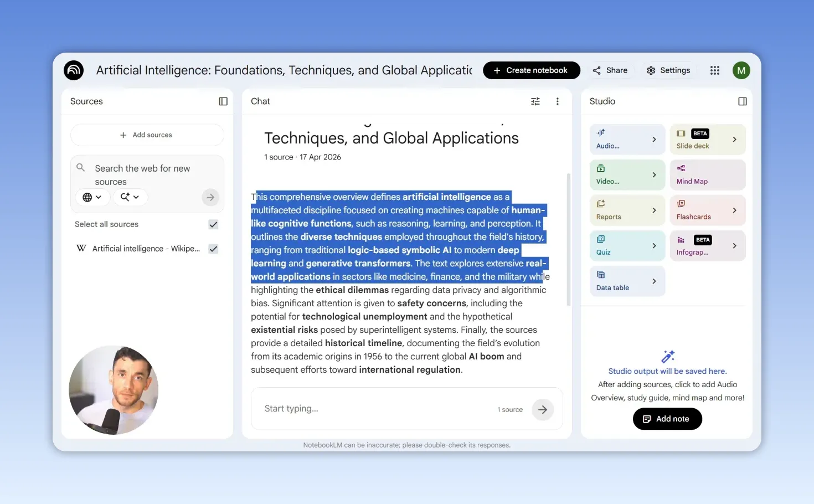Screen dimensions: 814x504
Task: Share the notebook
Action: (610, 70)
